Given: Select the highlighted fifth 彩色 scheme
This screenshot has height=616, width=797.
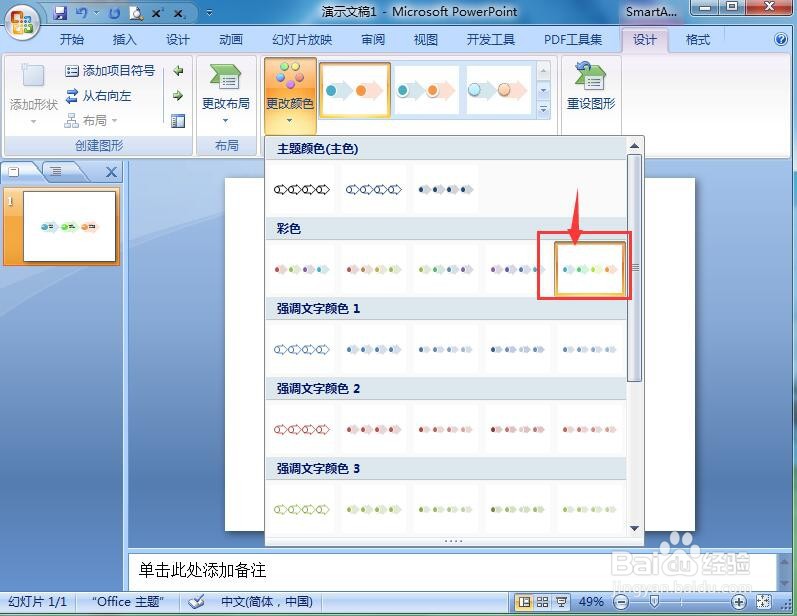Looking at the screenshot, I should [590, 269].
